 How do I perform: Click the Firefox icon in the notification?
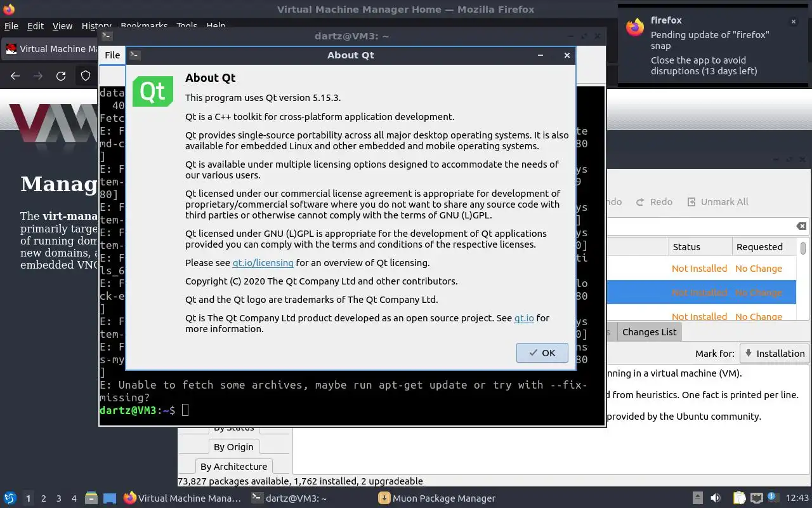point(635,27)
